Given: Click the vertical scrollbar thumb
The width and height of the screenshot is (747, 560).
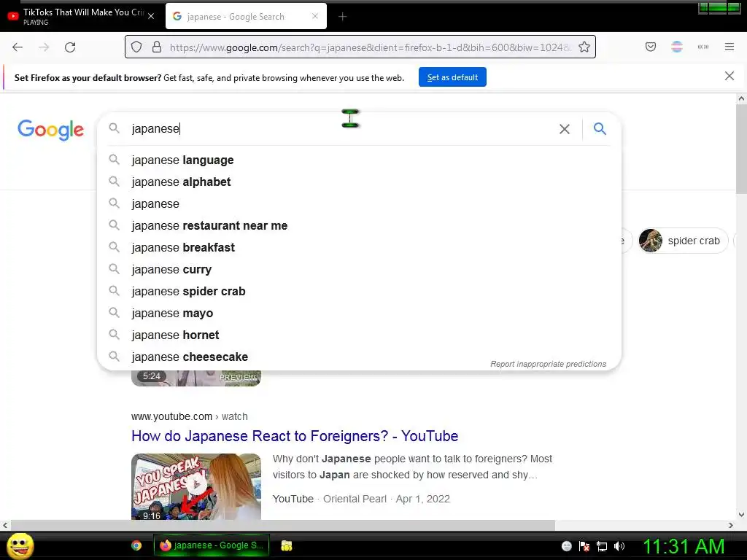Looking at the screenshot, I should point(741,149).
